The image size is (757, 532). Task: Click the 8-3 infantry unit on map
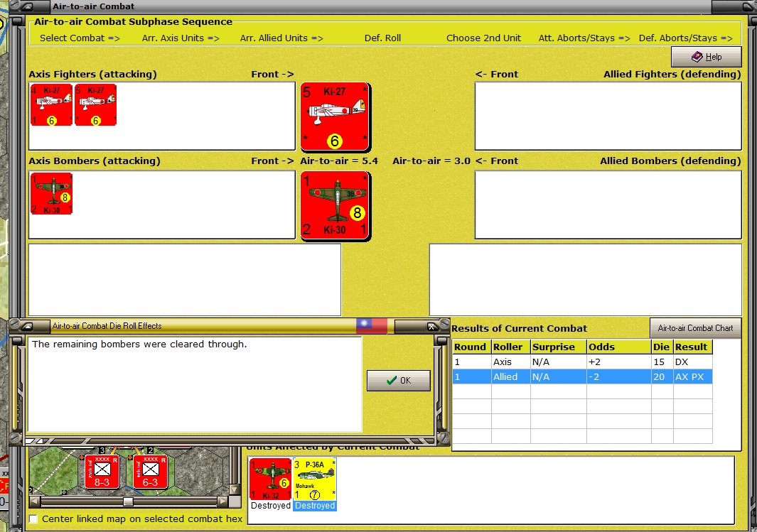pos(102,472)
